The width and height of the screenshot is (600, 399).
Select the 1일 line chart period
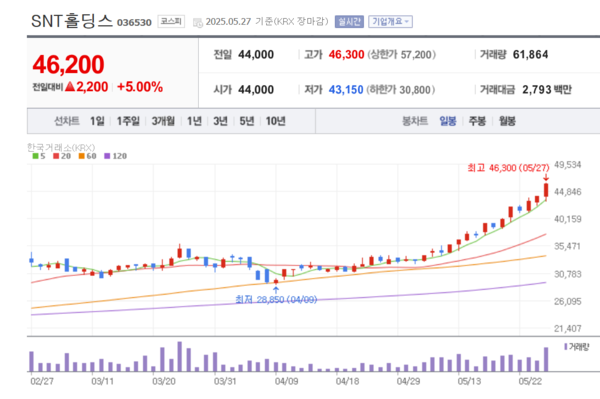(97, 121)
